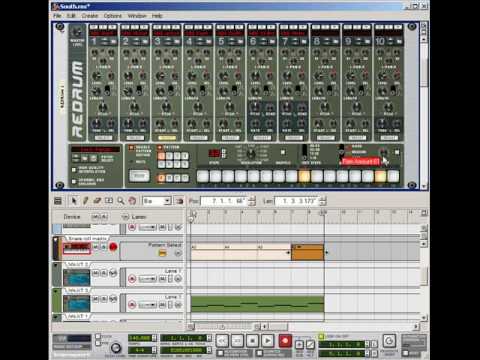Screen dimensions: 480x360
Task: Open the Create menu
Action: point(90,16)
